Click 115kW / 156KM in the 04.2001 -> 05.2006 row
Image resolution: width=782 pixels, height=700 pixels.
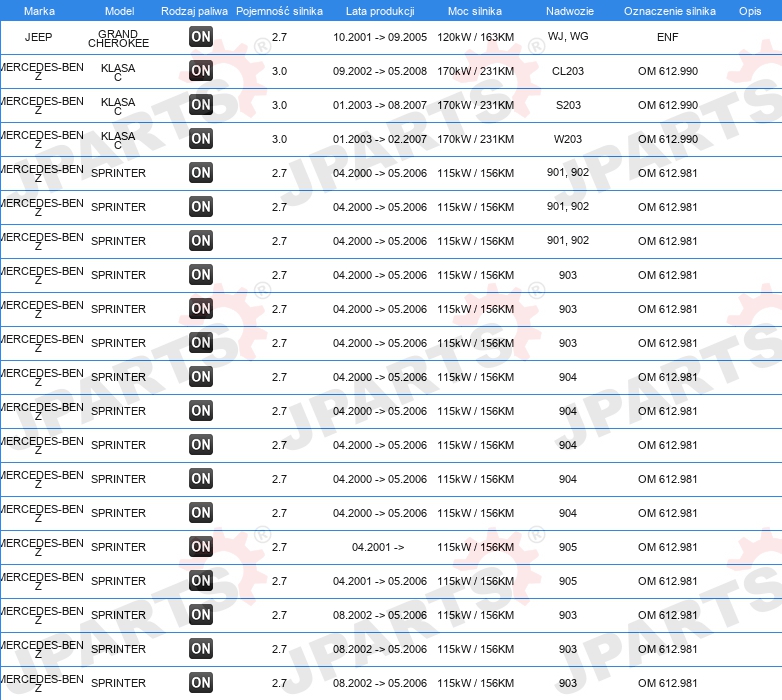[x=475, y=581]
